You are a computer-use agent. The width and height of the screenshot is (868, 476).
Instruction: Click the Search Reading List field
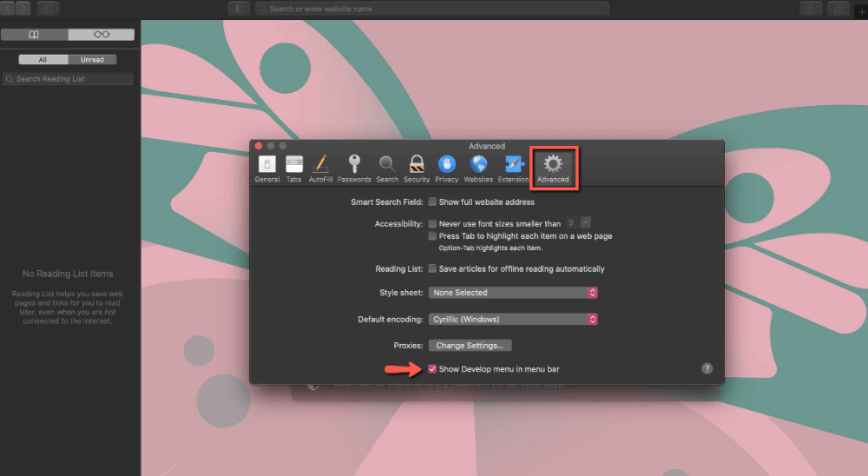click(x=68, y=79)
